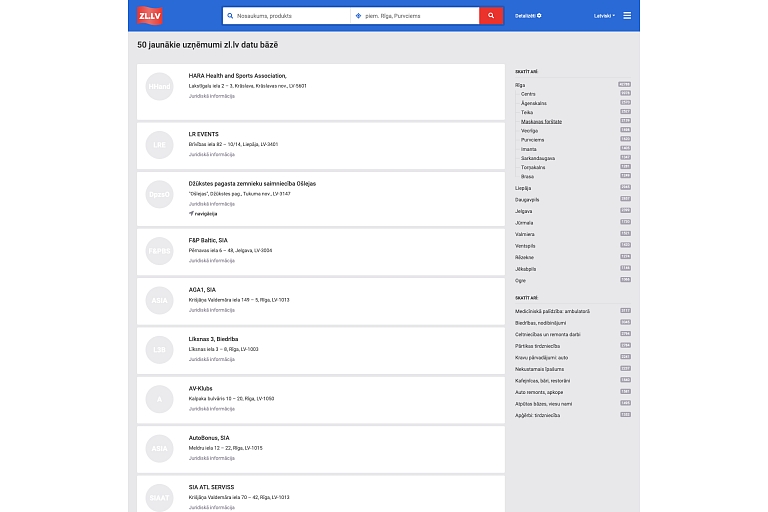Select Liepāja in the city list

click(523, 188)
